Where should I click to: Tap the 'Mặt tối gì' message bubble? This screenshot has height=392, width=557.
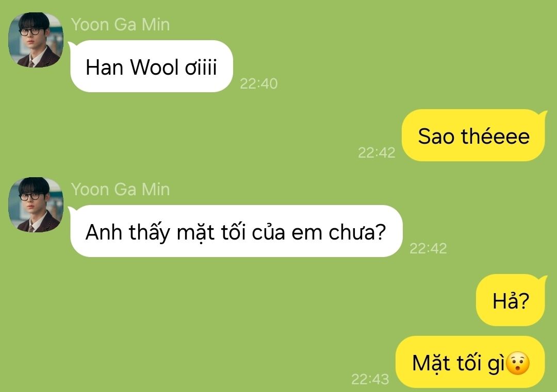pyautogui.click(x=470, y=362)
